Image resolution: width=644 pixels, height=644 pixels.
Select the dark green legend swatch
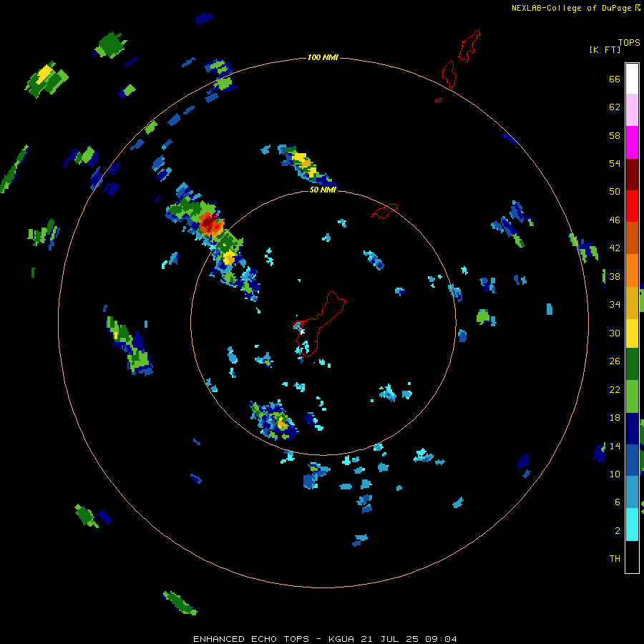[x=632, y=364]
